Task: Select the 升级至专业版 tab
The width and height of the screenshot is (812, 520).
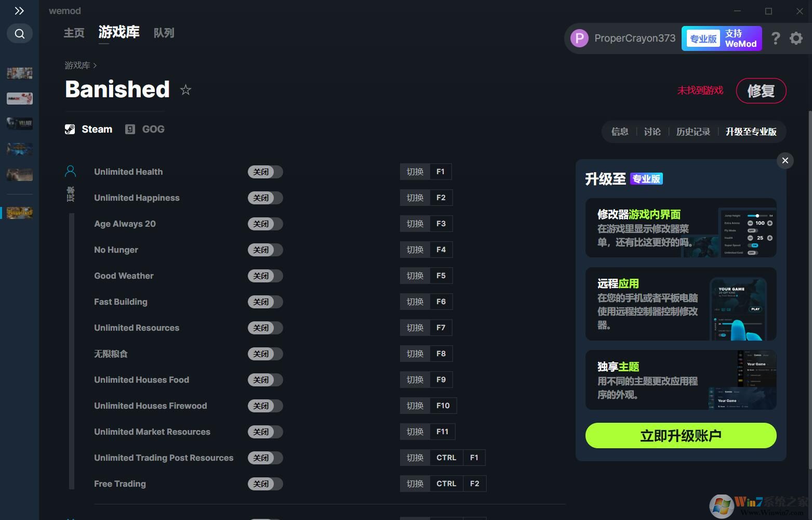Action: coord(751,132)
